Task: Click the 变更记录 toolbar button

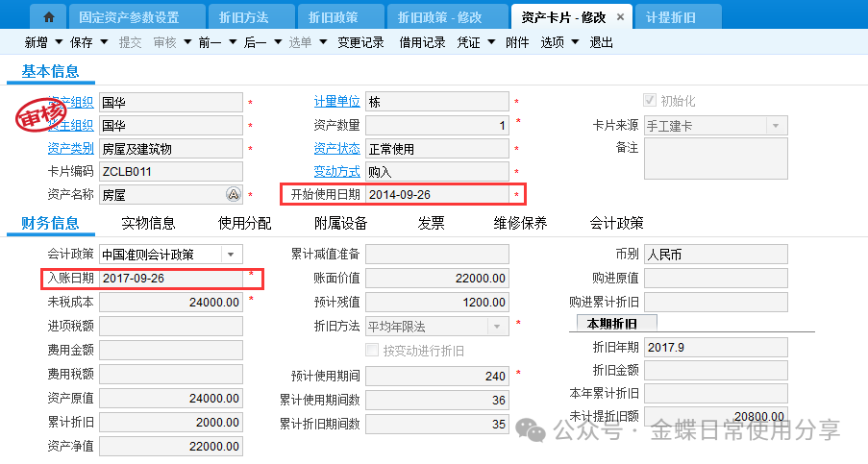Action: 360,42
